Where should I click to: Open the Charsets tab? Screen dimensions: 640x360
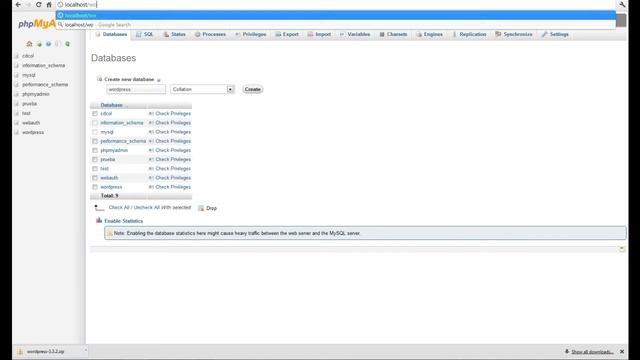(393, 34)
